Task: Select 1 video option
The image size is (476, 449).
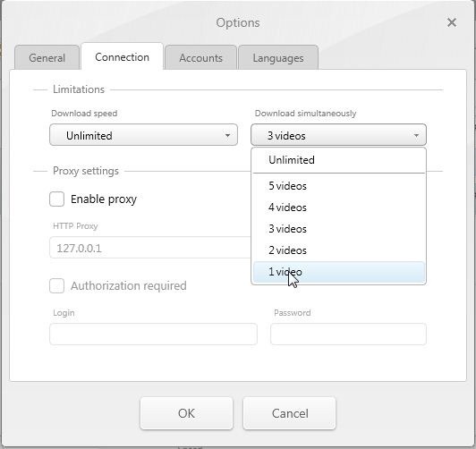Action: click(x=338, y=272)
